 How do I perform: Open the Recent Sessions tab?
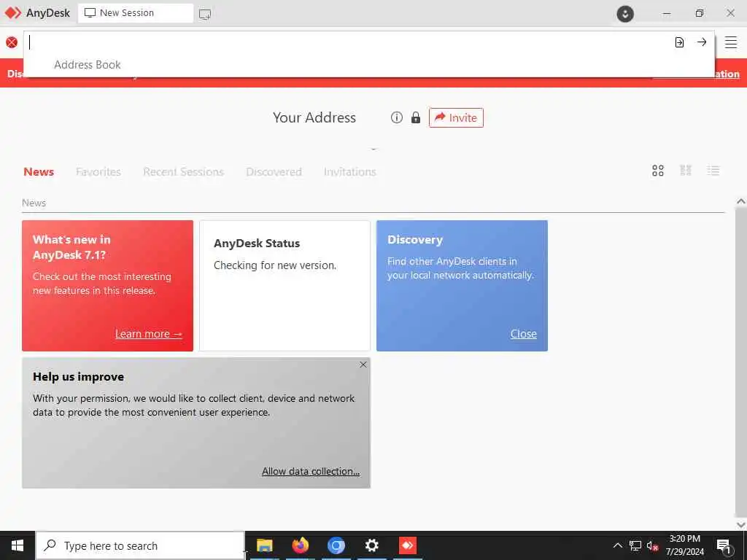pos(183,172)
